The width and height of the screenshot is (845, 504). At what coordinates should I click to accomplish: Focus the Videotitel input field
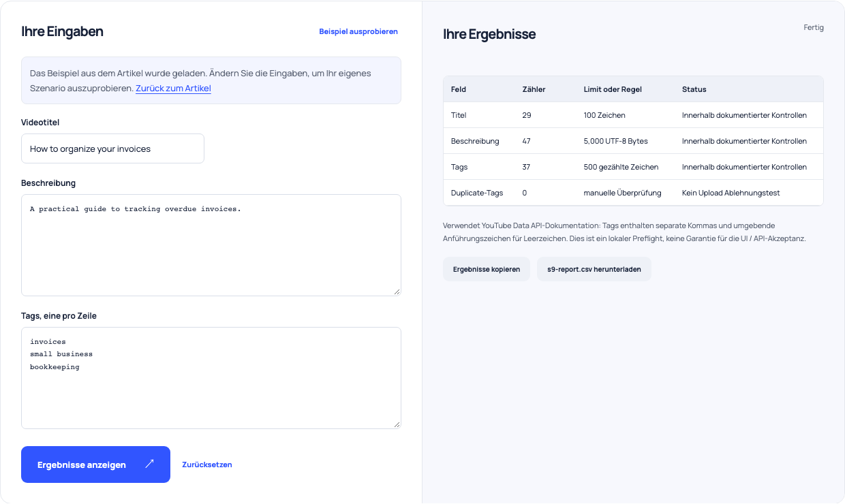coord(112,148)
